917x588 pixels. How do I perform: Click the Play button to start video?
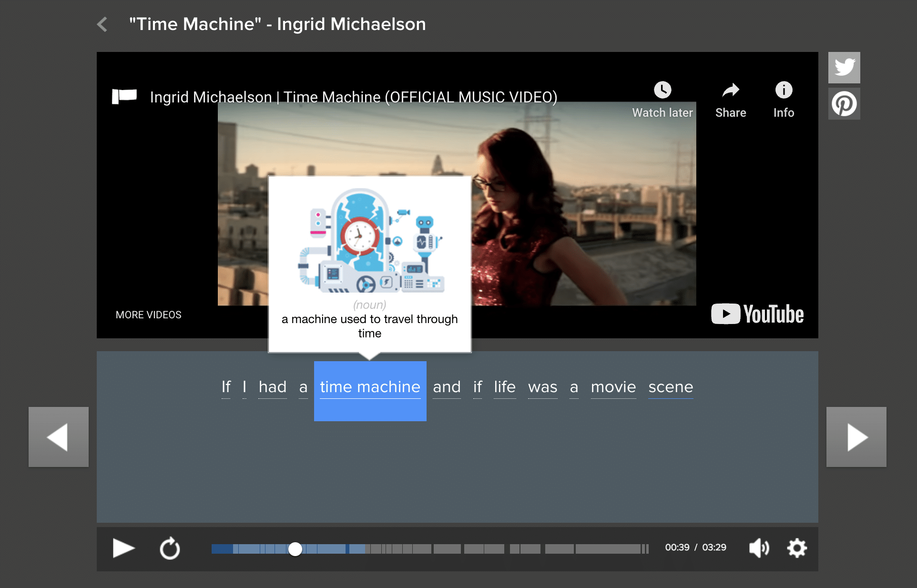(x=122, y=547)
